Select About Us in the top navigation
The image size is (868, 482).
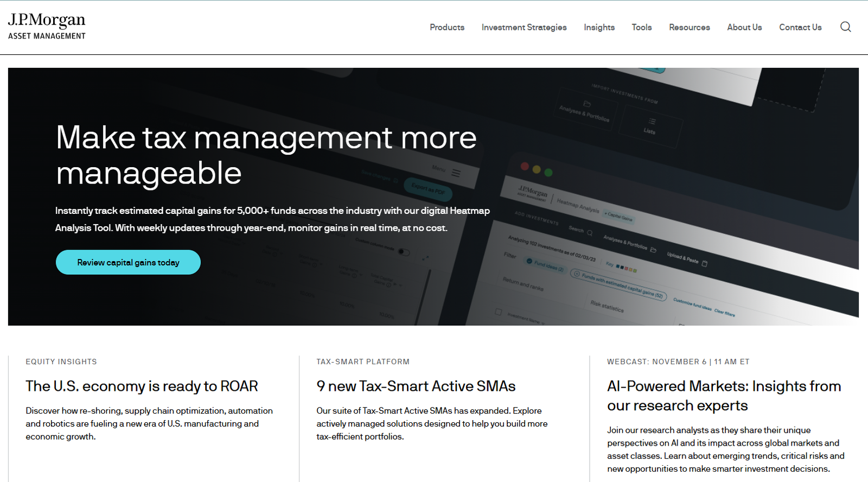tap(744, 27)
